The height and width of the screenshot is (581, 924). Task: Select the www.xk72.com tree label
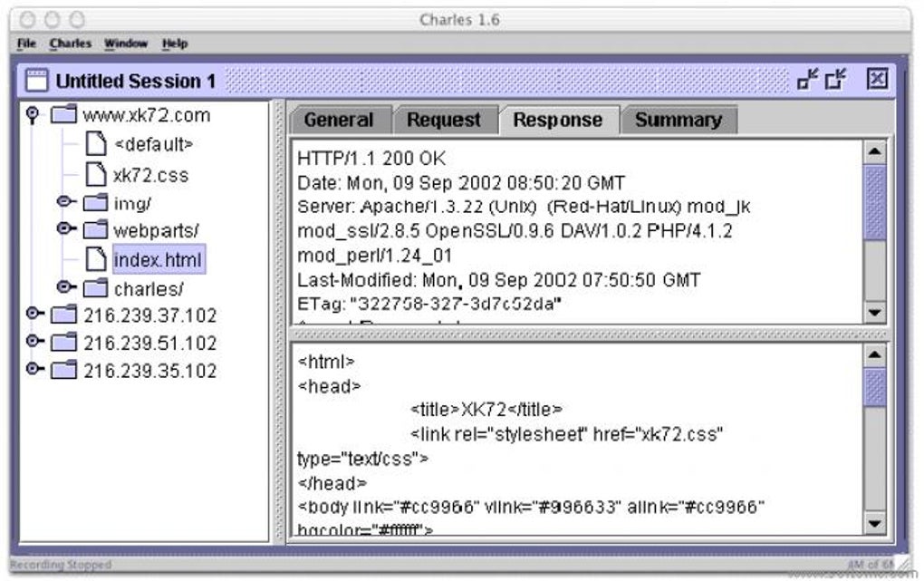coord(146,115)
